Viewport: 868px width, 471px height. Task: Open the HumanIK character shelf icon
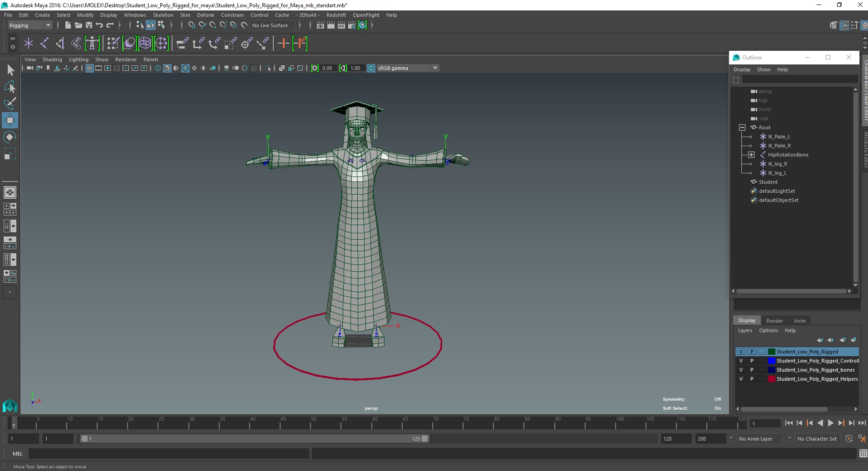(x=92, y=44)
